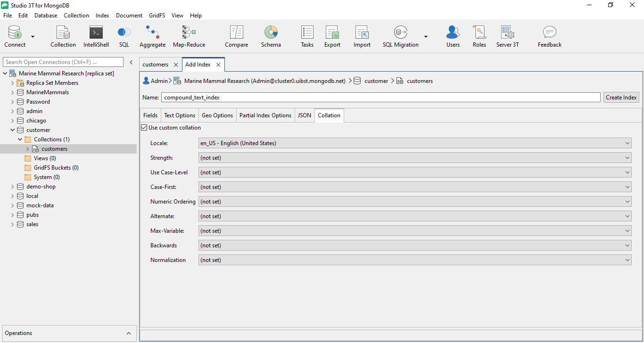This screenshot has height=343, width=644.
Task: Open the Users manager
Action: (453, 36)
